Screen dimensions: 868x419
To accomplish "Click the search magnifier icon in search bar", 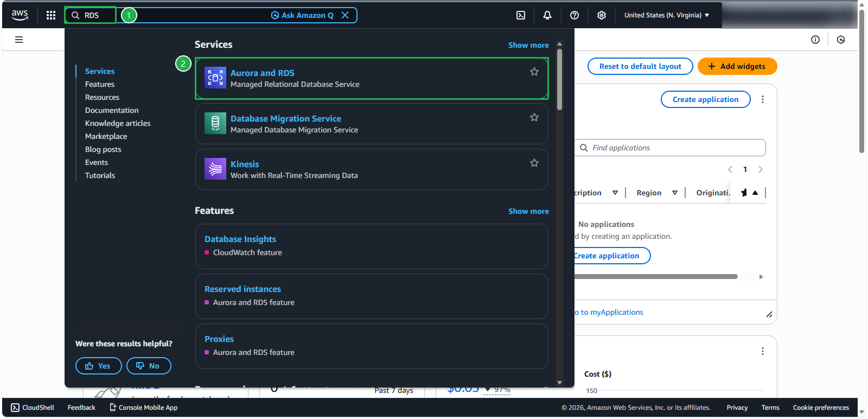I will pyautogui.click(x=76, y=15).
